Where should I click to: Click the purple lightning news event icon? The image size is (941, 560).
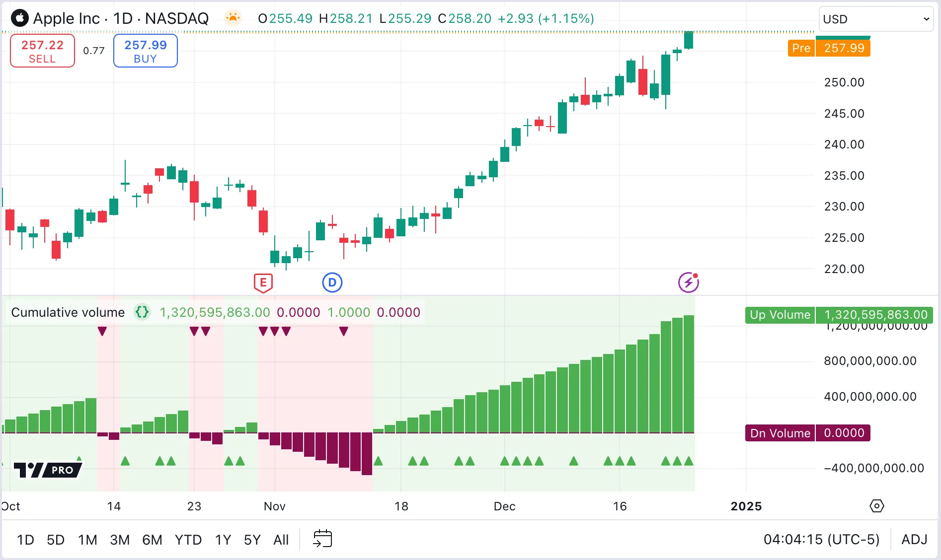(x=689, y=282)
